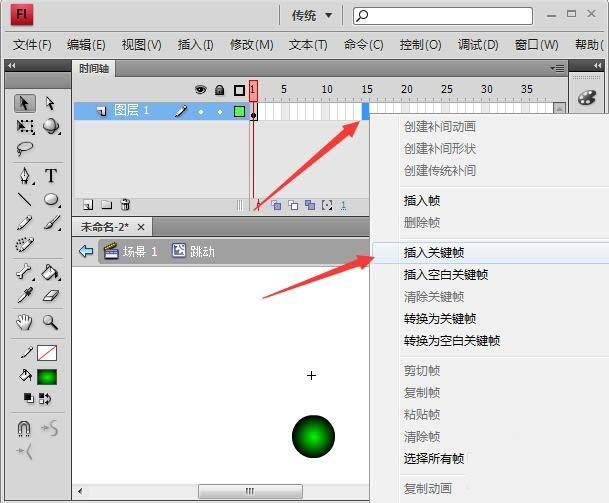
Task: Open the green fill color swatch
Action: (x=47, y=377)
